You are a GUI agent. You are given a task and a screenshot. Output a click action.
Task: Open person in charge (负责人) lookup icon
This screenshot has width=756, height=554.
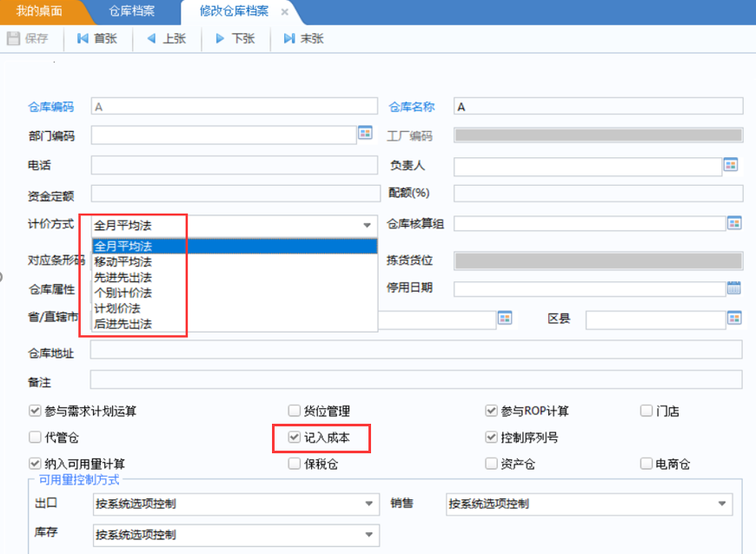(x=731, y=164)
